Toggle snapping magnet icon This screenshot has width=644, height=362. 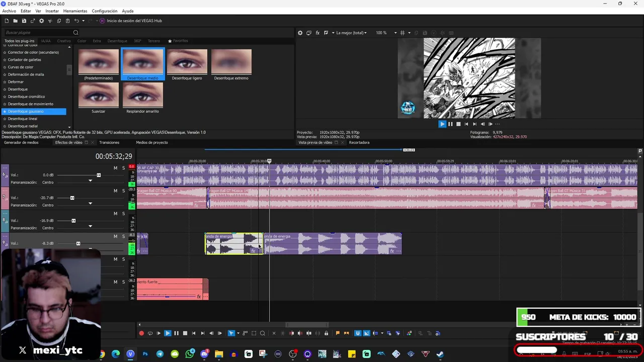tap(357, 333)
